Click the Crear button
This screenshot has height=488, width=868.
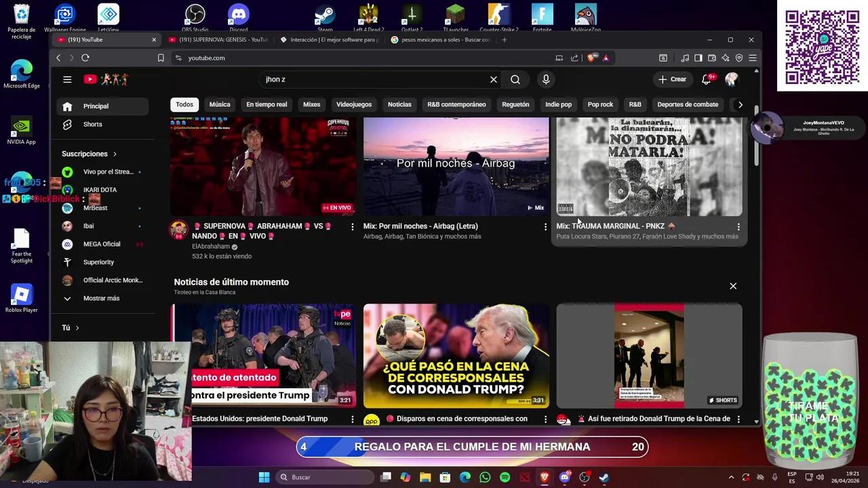pyautogui.click(x=672, y=79)
